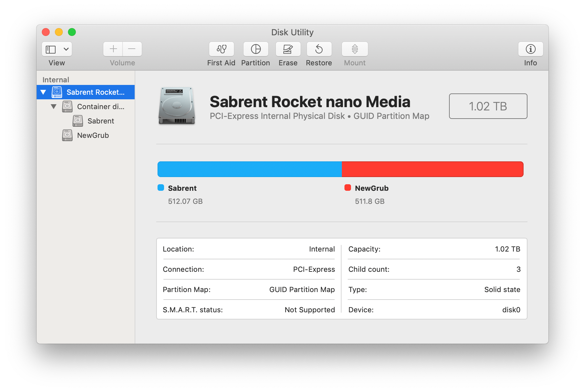Click the green full-screen window button
The width and height of the screenshot is (585, 392).
(x=72, y=32)
